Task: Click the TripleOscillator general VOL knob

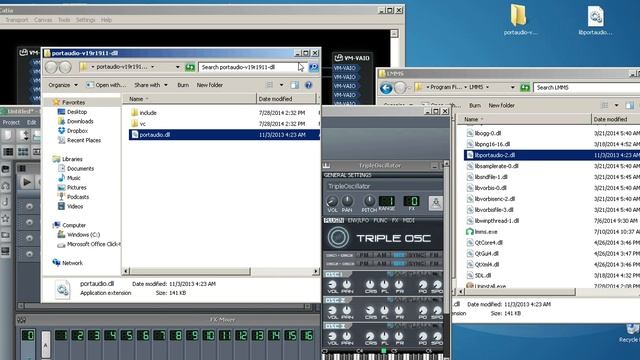Action: [332, 201]
